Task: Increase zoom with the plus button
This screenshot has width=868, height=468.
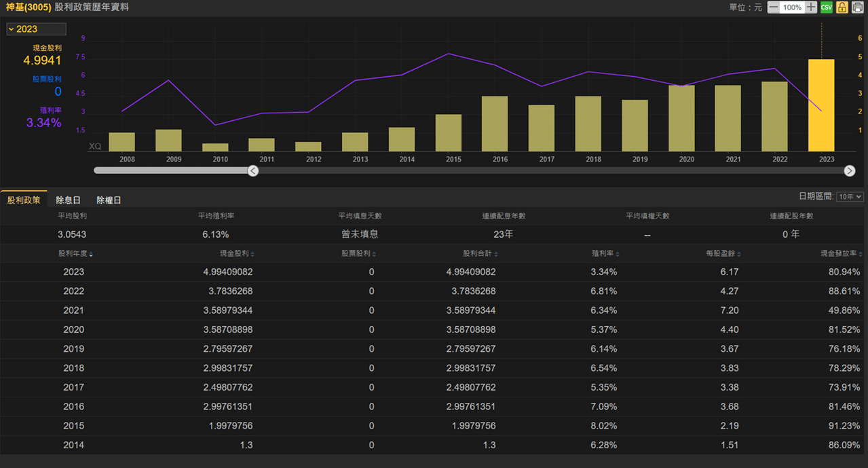Action: tap(811, 7)
